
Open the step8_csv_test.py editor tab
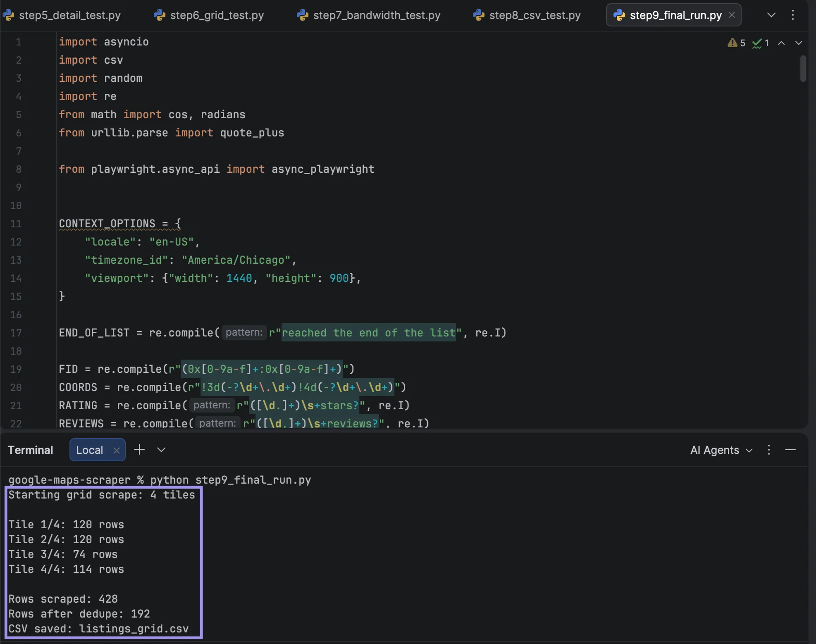[527, 15]
